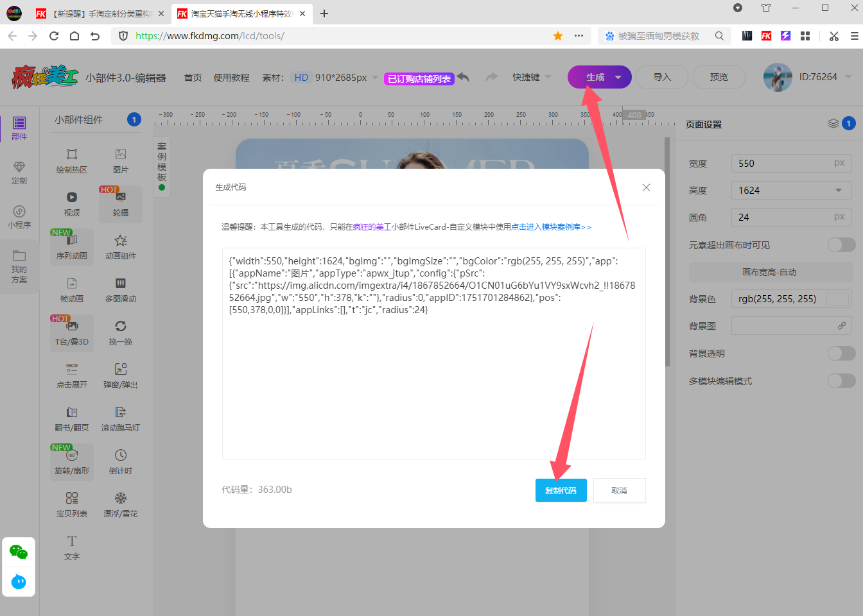Add the 旋转/扇形 rotate component

72,462
